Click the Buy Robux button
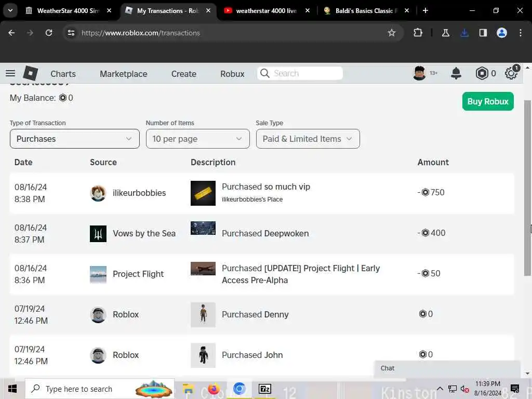 (x=488, y=101)
